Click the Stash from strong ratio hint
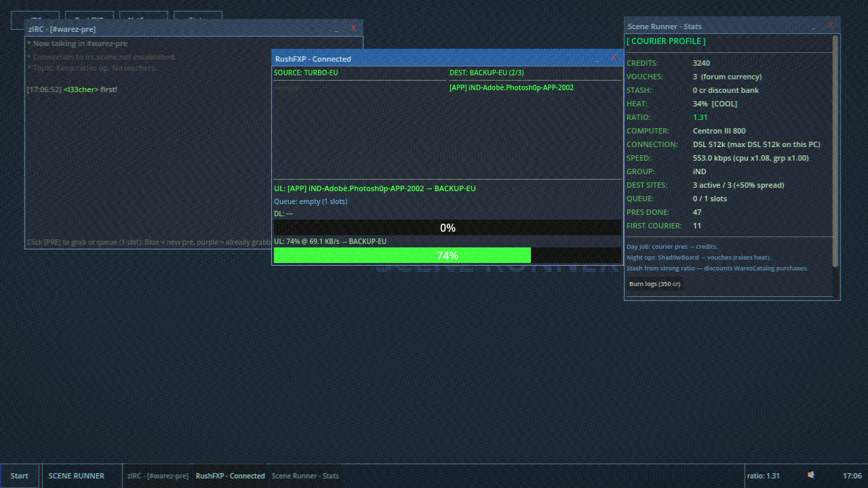 tap(717, 268)
